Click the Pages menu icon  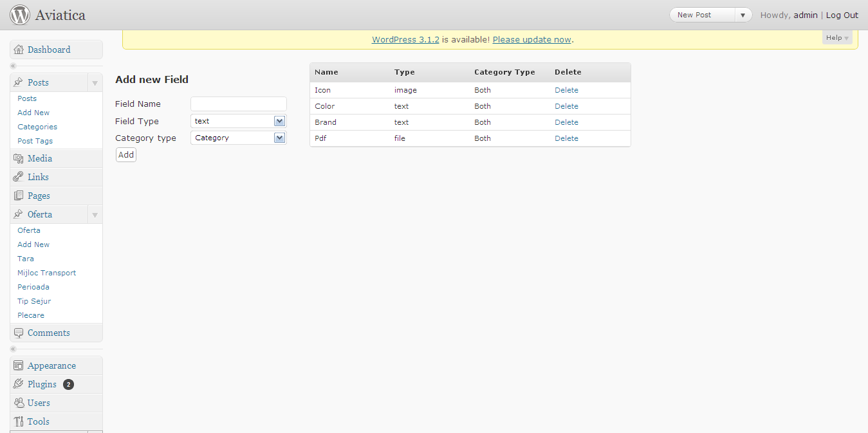pos(19,196)
